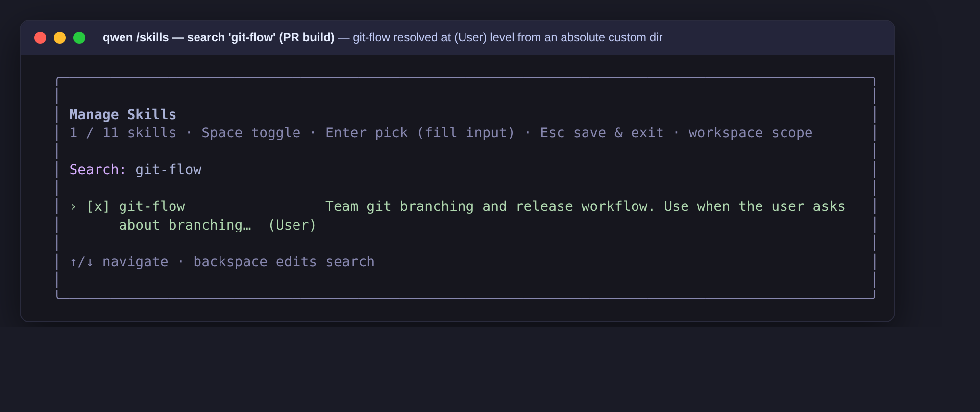Click the 'Space toggle' hint

click(x=251, y=133)
